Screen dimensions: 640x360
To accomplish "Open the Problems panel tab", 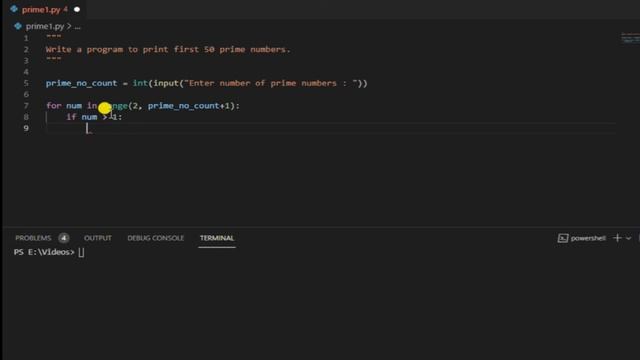I will coord(33,238).
